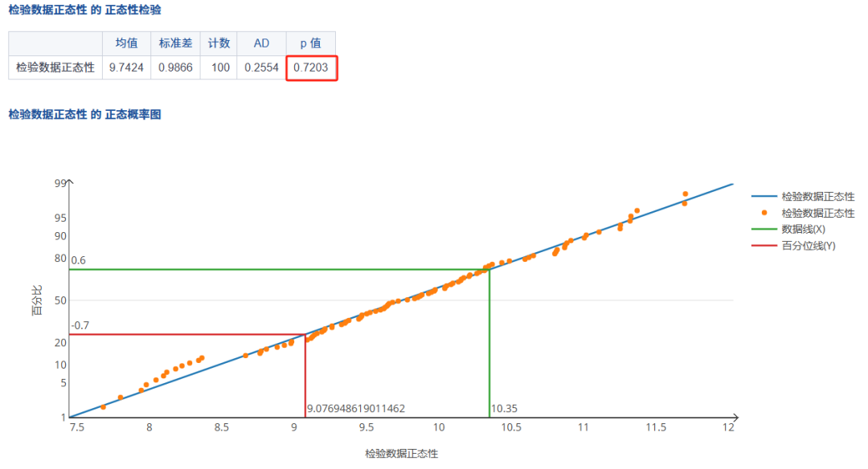Image resolution: width=868 pixels, height=469 pixels.
Task: Click the AD column header
Action: pyautogui.click(x=261, y=43)
